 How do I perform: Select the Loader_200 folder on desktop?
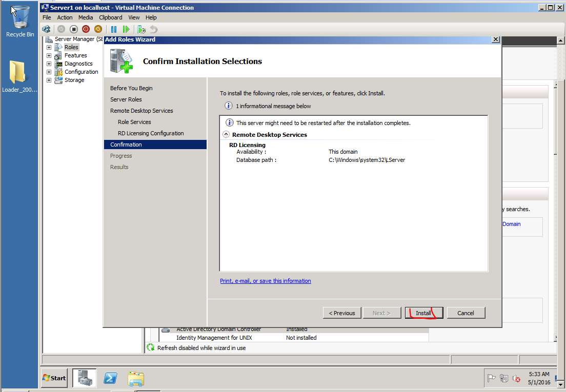19,76
